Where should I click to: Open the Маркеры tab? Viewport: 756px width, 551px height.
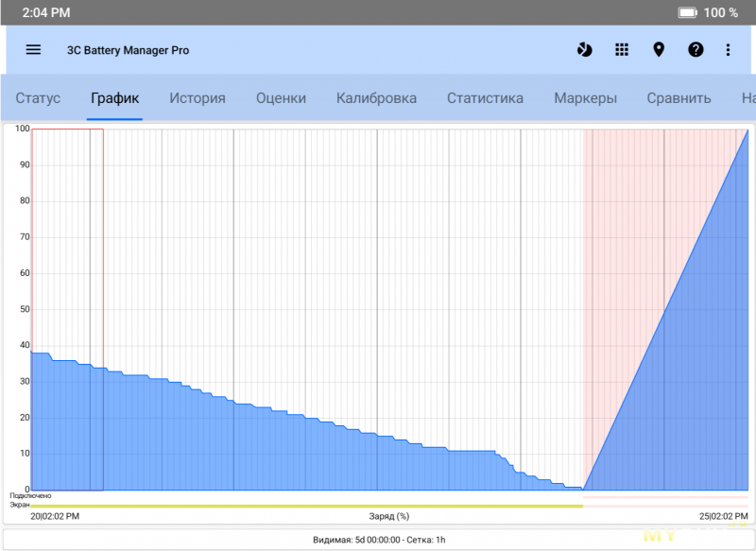585,98
